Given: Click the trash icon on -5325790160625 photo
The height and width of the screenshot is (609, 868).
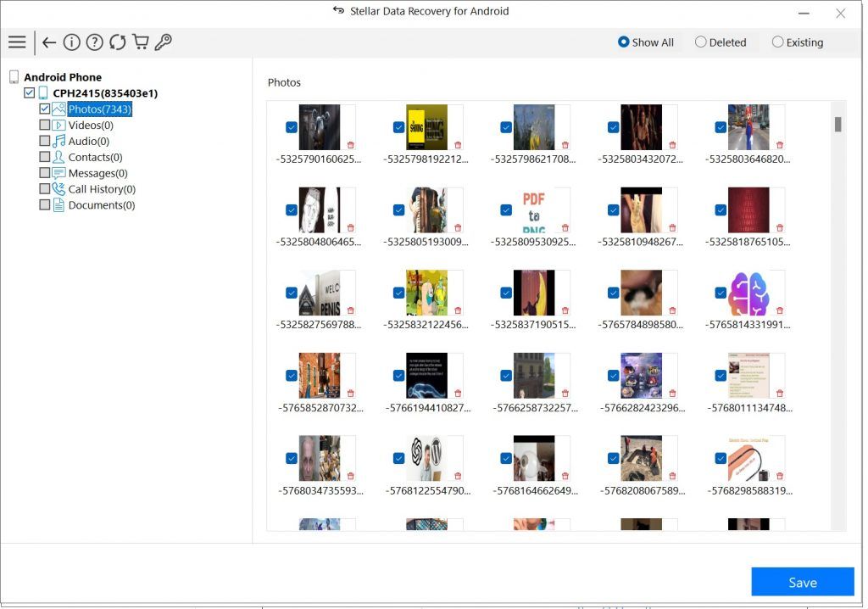Looking at the screenshot, I should pos(350,145).
